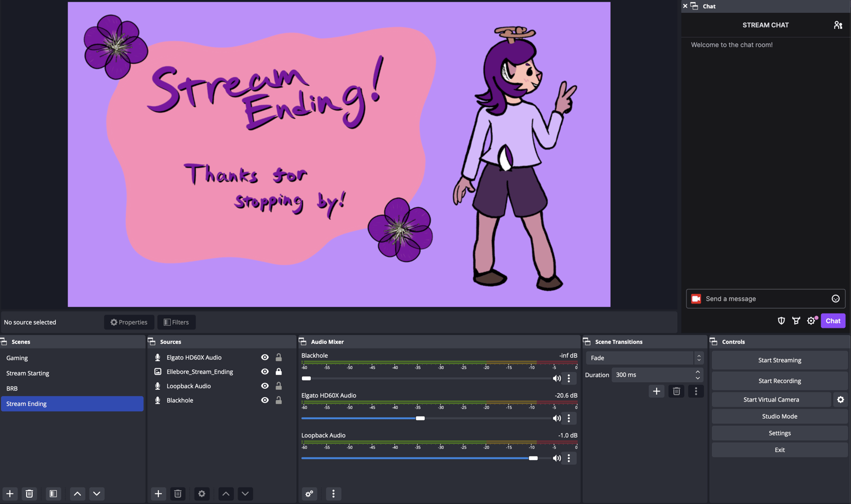Viewport: 851px width, 504px height.
Task: Select the Stream Ending scene
Action: tap(72, 404)
